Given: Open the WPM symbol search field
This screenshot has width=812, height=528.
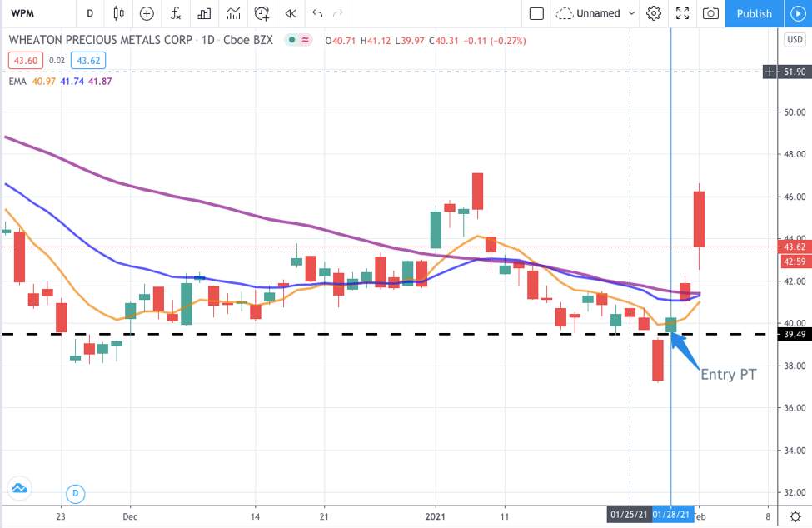Looking at the screenshot, I should tap(22, 13).
